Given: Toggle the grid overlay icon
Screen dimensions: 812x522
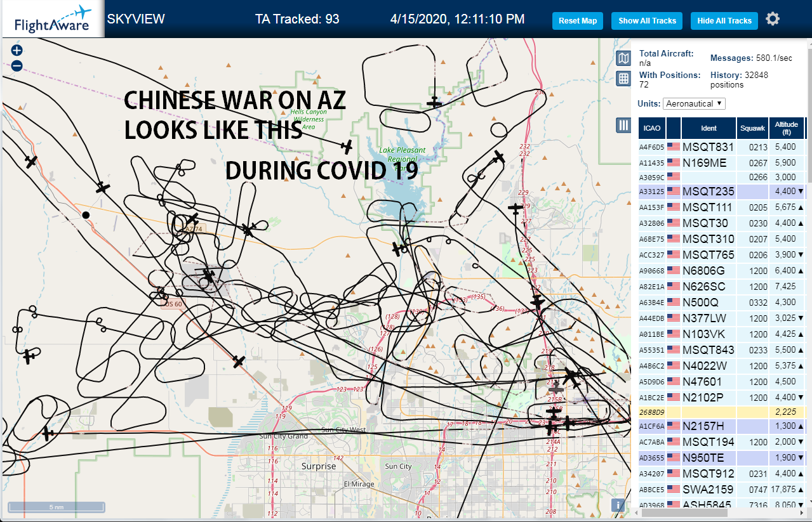Looking at the screenshot, I should pos(623,79).
